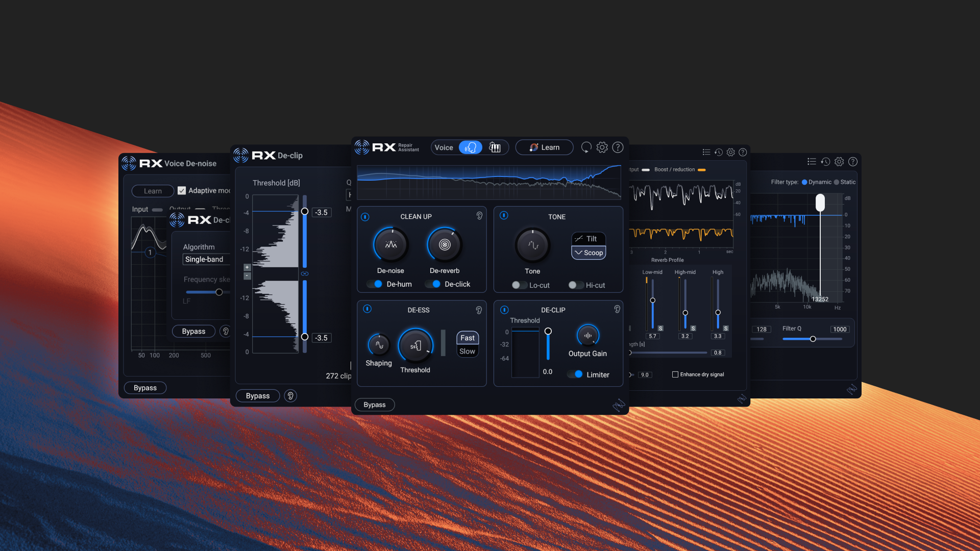The height and width of the screenshot is (551, 980).
Task: Toggle the CLEAN UP module power icon
Action: pos(365,217)
